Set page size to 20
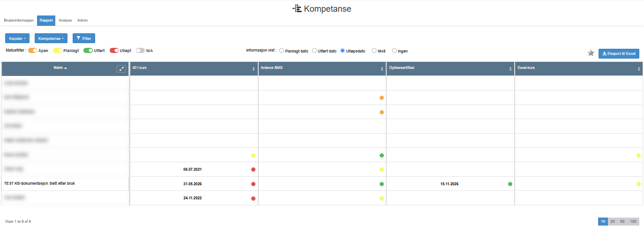 pos(613,221)
